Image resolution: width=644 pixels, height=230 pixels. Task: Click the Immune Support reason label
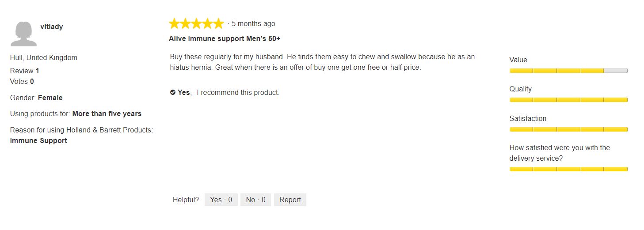coord(38,140)
